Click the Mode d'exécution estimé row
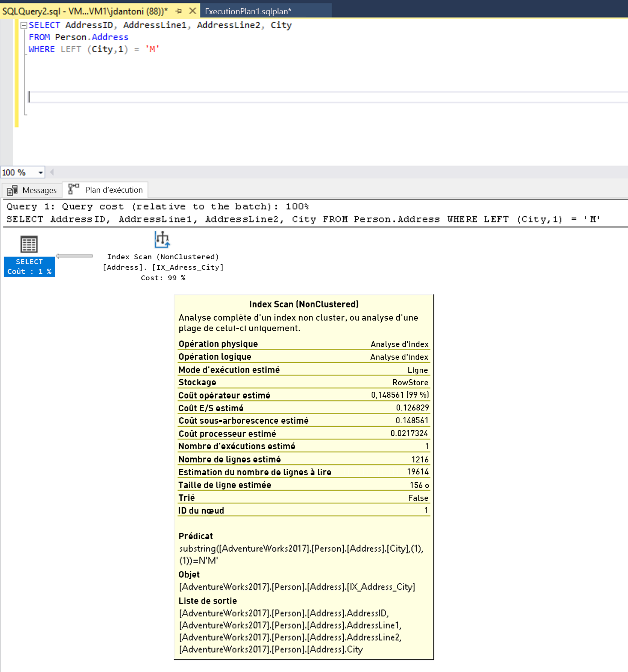Screen dimensions: 628x672 (304, 370)
